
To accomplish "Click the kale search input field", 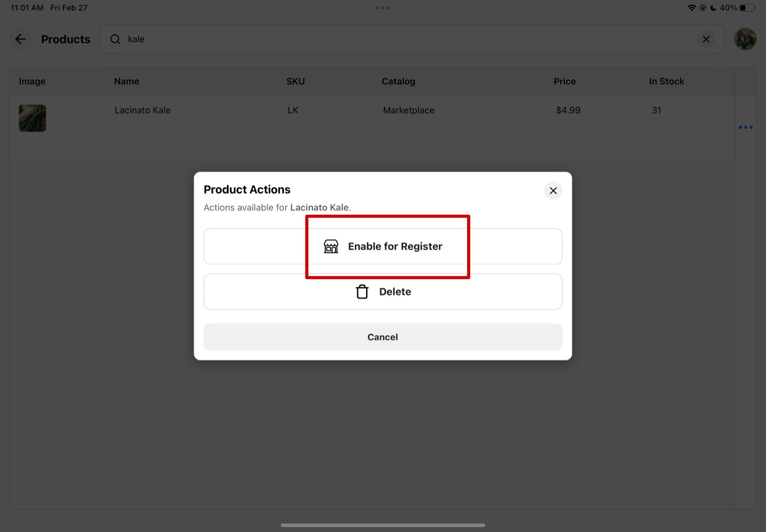I will 404,39.
